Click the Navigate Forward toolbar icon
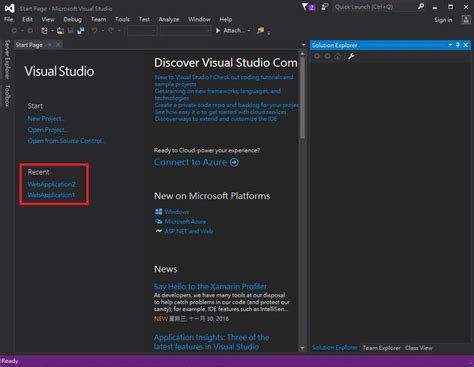The image size is (474, 367). coord(30,31)
